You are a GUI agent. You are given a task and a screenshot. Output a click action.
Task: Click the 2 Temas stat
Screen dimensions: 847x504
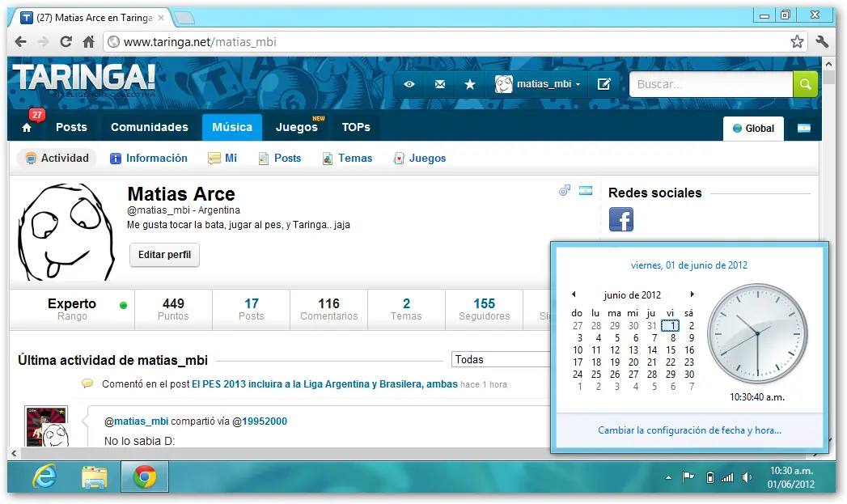(x=406, y=309)
